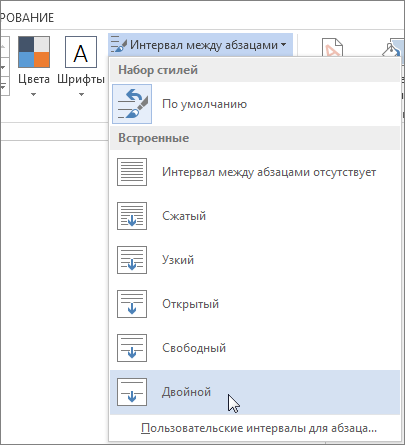
Task: Select the Двойной text option
Action: (x=187, y=392)
